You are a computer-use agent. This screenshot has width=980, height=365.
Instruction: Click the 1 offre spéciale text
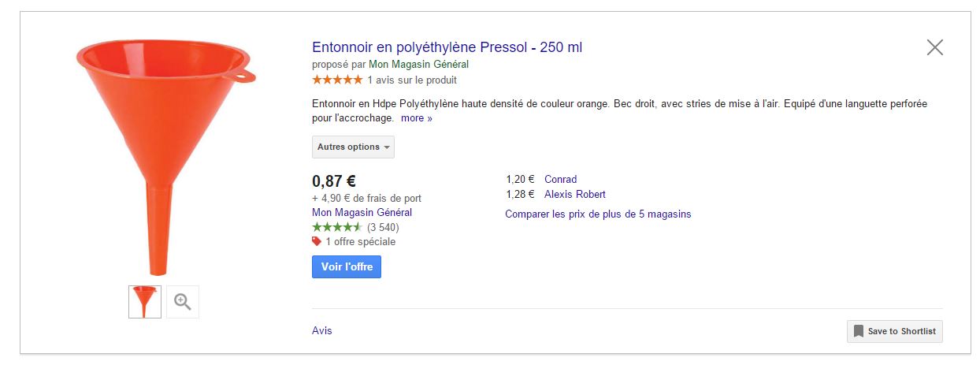tap(361, 241)
